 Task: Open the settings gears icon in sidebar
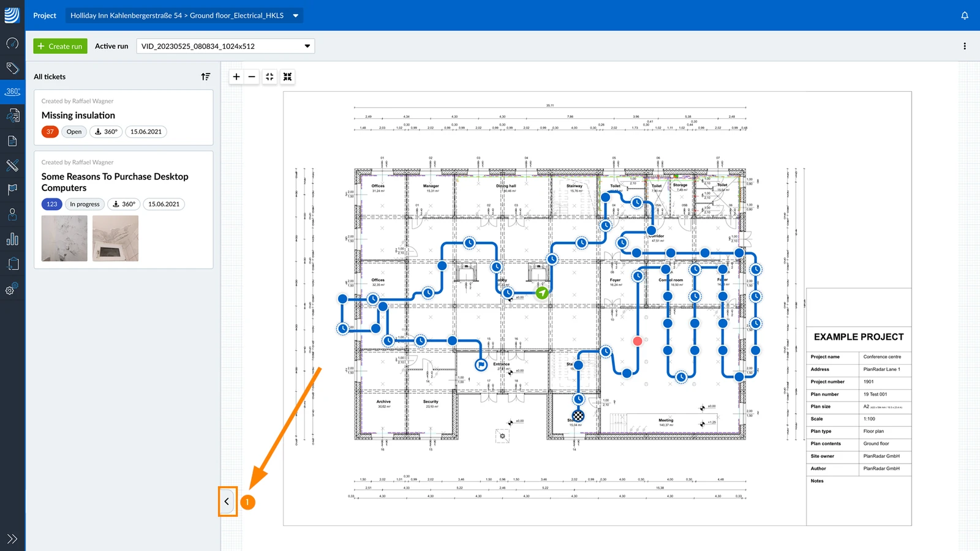pyautogui.click(x=12, y=289)
